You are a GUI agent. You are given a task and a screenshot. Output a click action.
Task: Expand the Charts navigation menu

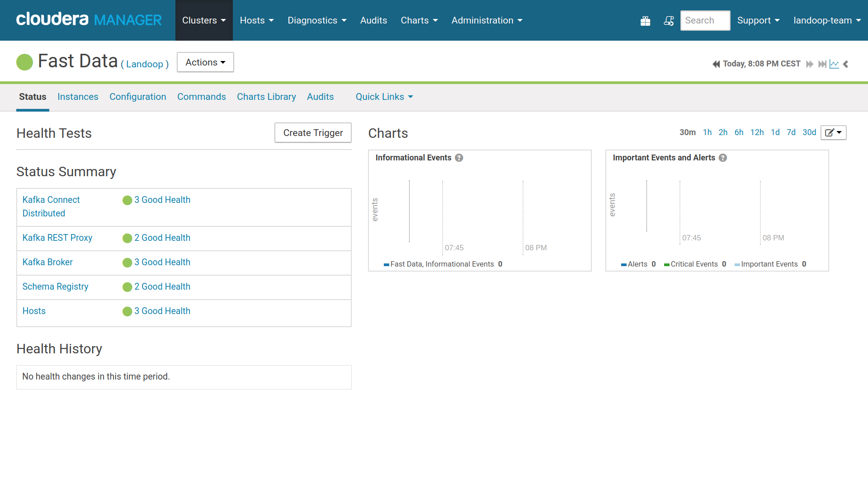(419, 20)
